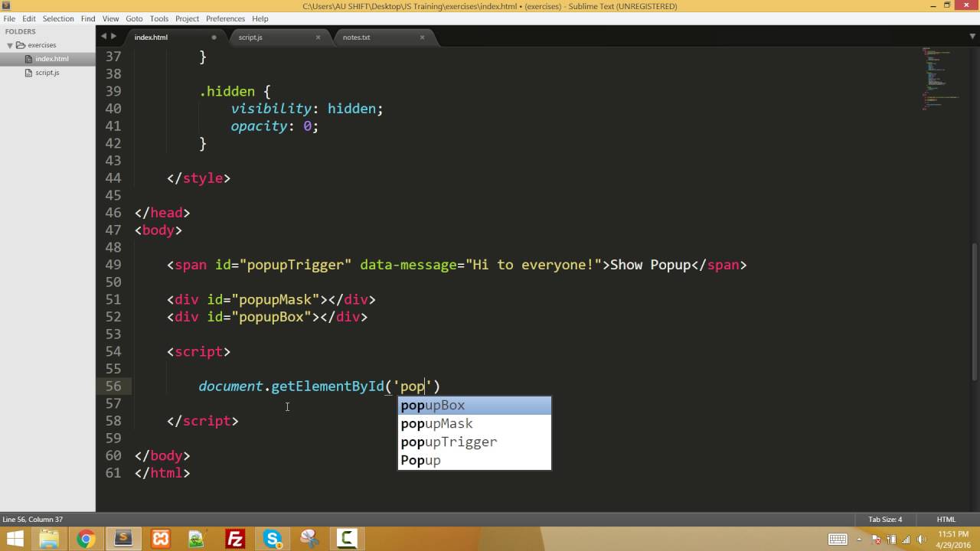Open Windows Start menu

[14, 539]
